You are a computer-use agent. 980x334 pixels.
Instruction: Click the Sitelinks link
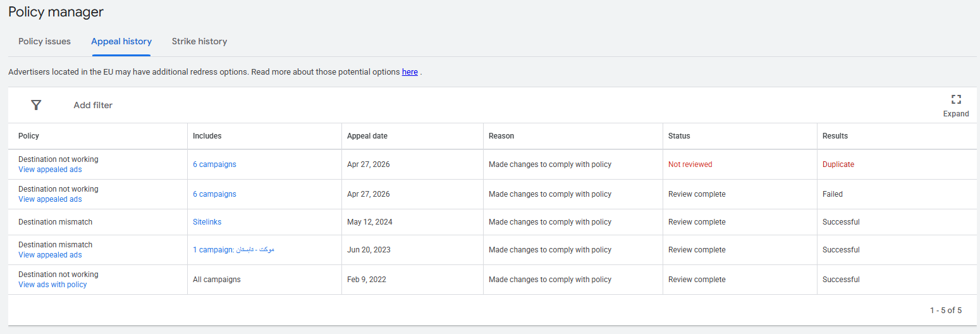click(x=207, y=222)
